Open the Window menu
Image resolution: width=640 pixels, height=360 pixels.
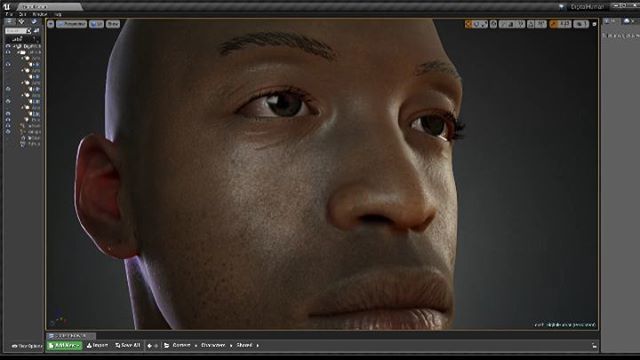[40, 14]
